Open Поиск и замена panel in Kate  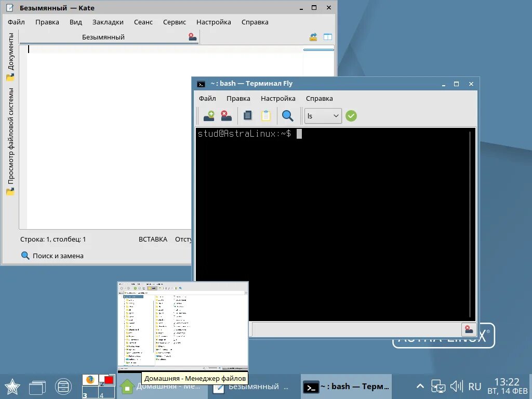52,256
